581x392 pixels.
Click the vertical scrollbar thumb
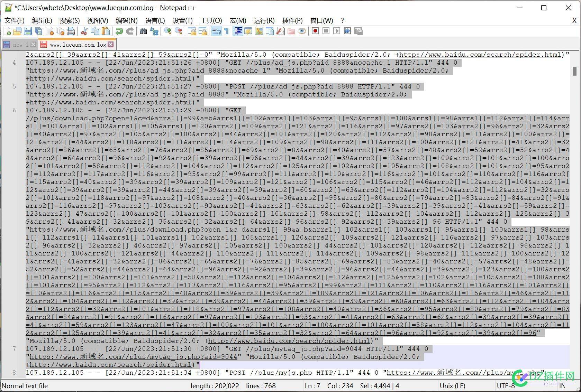point(574,71)
